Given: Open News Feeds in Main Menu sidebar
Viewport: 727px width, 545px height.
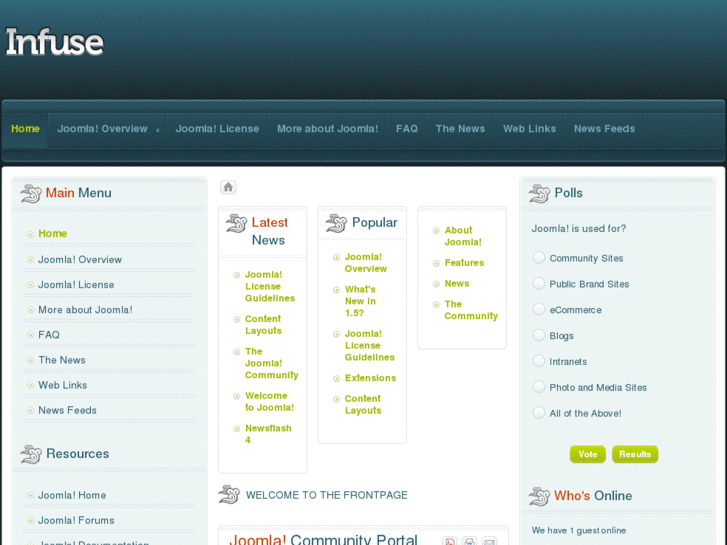Looking at the screenshot, I should click(x=67, y=410).
